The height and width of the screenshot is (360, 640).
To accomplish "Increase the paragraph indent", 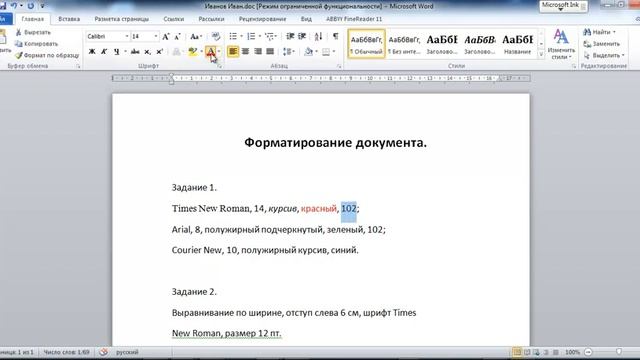I will pos(302,37).
